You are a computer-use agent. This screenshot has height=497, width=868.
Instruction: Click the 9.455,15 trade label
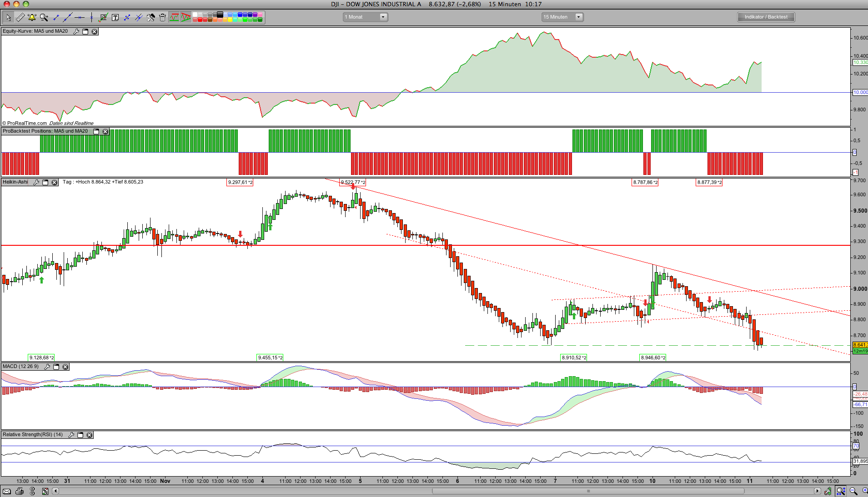point(270,358)
